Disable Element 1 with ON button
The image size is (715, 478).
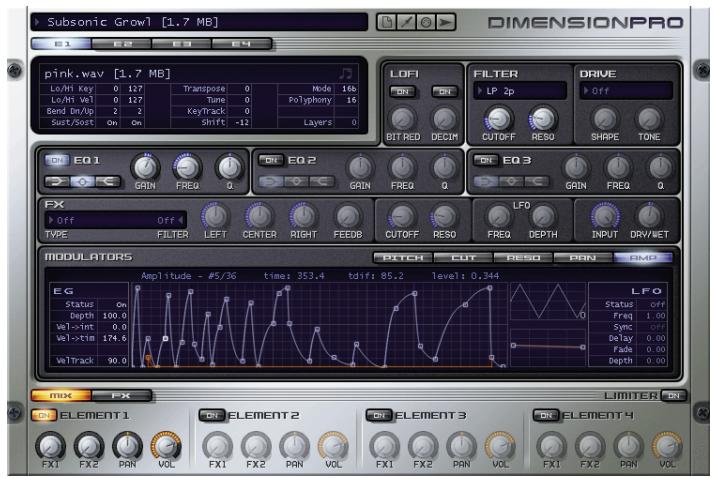click(x=44, y=415)
